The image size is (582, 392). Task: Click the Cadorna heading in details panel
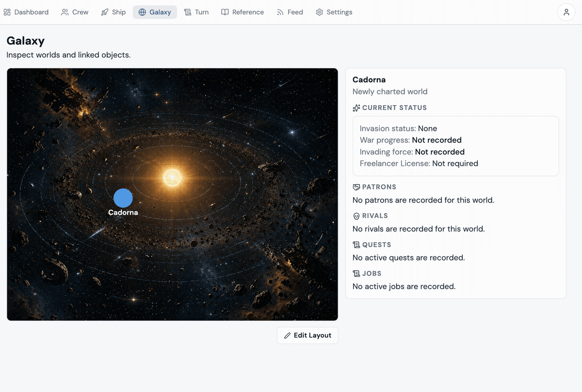tap(369, 79)
